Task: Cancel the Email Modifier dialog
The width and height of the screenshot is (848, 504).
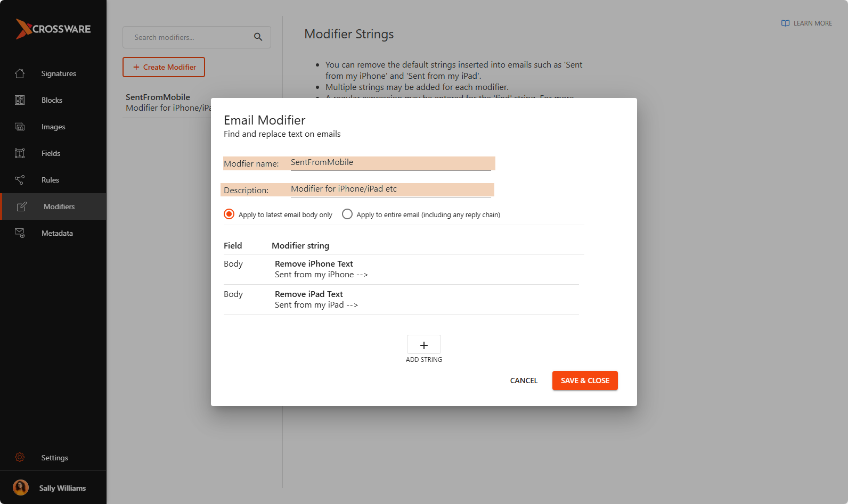Action: (524, 381)
